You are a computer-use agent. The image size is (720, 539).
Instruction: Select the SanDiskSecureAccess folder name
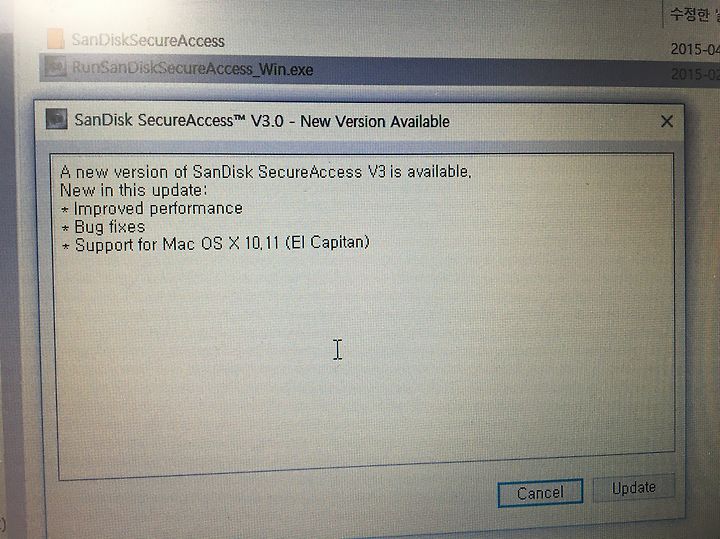148,40
